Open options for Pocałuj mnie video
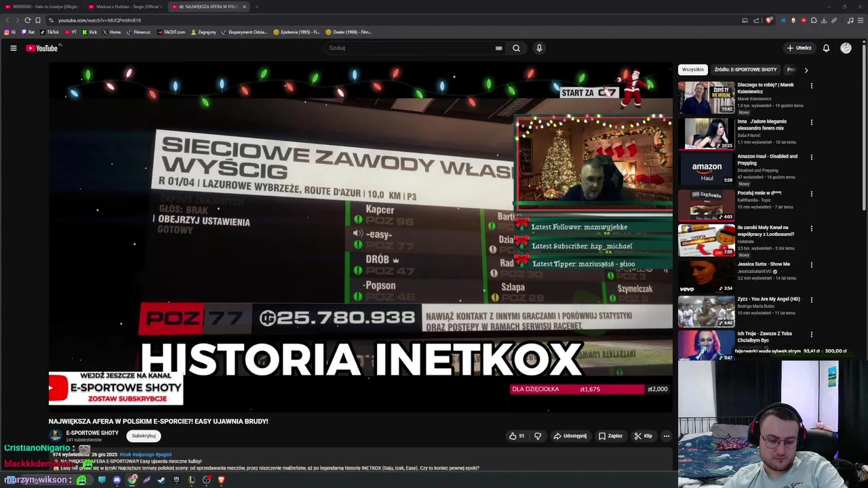This screenshot has width=868, height=488. [x=811, y=194]
